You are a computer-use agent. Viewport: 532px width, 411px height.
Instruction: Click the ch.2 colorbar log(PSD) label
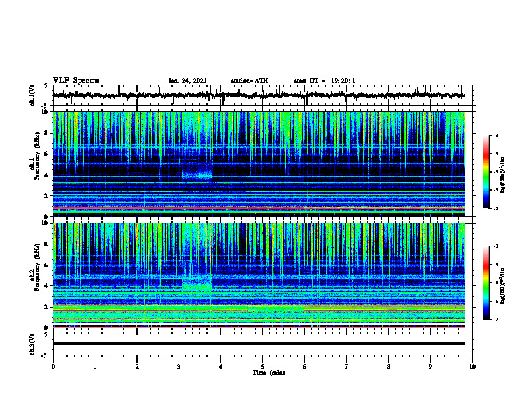tap(502, 285)
